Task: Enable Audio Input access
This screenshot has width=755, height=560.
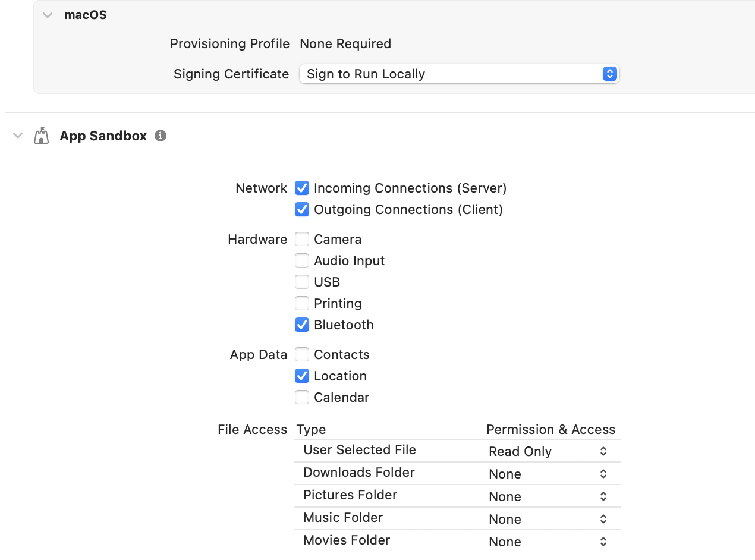Action: (x=302, y=260)
